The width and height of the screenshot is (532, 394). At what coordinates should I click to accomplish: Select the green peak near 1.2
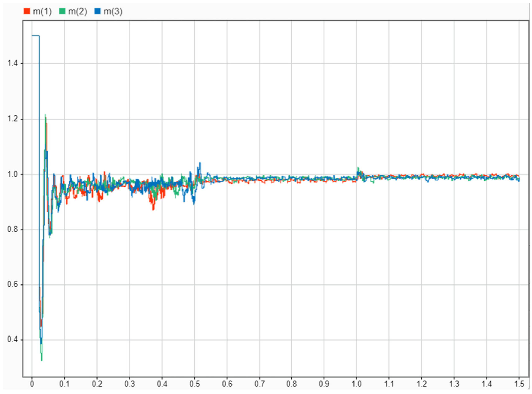pyautogui.click(x=45, y=115)
